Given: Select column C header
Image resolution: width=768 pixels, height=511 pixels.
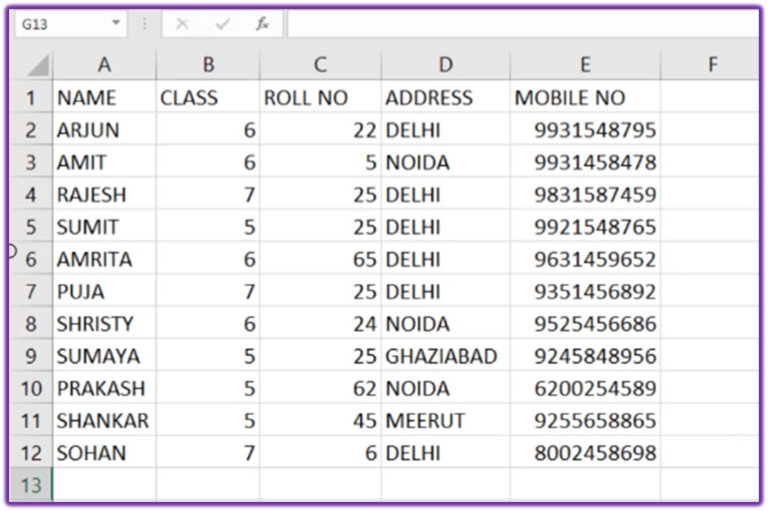Looking at the screenshot, I should click(x=319, y=65).
